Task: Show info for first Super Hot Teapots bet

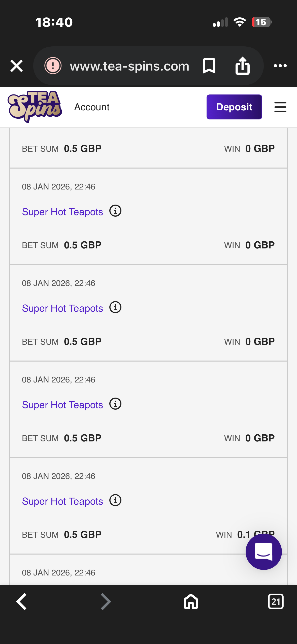Action: pos(115,211)
